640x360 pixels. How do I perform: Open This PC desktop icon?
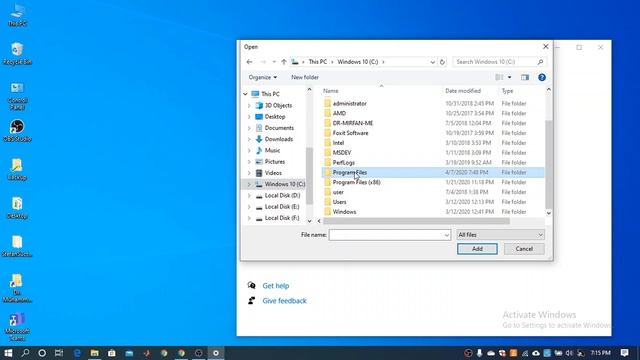[17, 15]
